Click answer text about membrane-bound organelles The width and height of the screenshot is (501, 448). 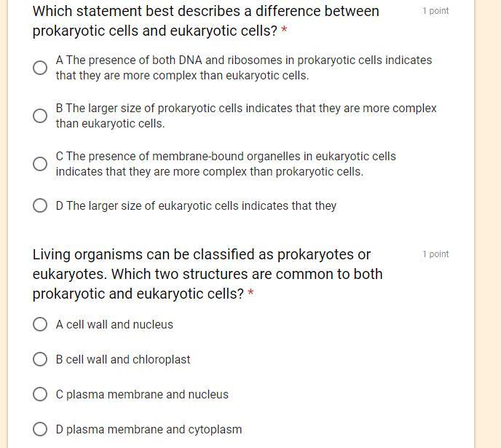[x=226, y=164]
